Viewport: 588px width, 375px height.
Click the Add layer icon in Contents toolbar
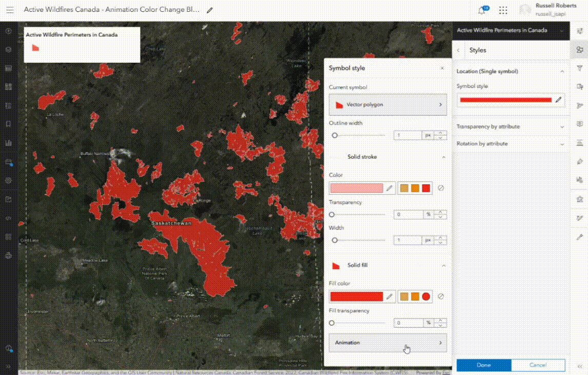8,31
